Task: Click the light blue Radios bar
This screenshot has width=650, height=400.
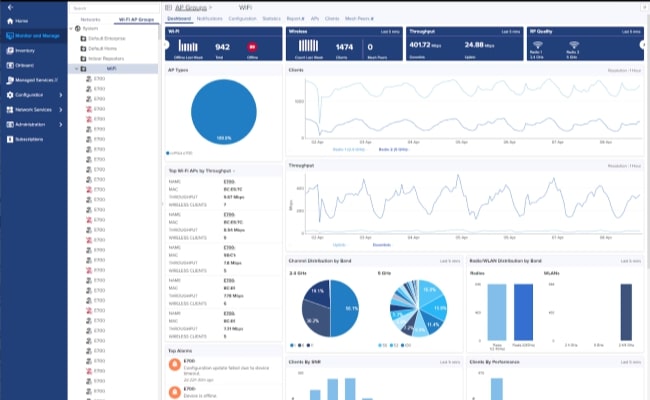Action: point(497,312)
